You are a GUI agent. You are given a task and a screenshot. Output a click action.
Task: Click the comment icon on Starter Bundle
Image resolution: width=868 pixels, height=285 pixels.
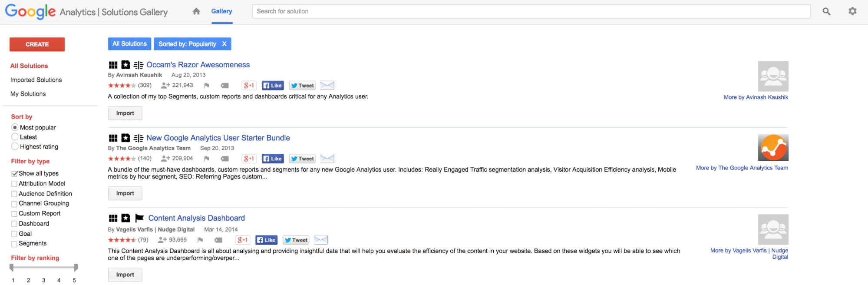224,159
